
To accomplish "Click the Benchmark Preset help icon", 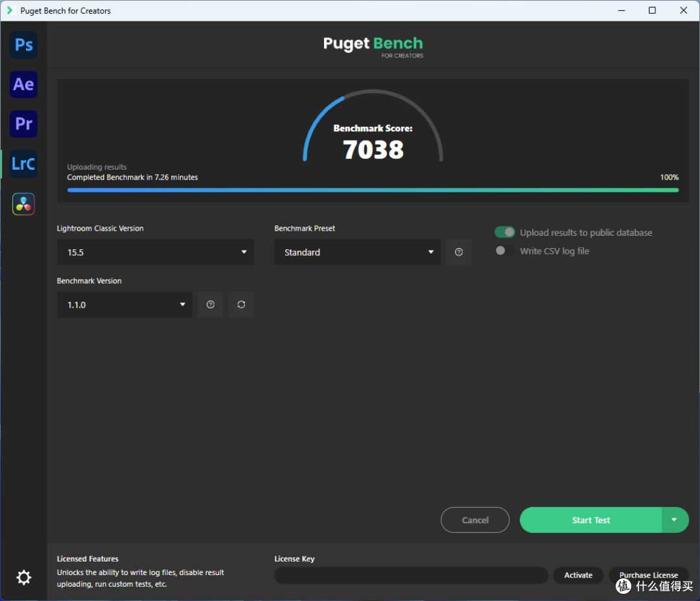I will pyautogui.click(x=458, y=252).
